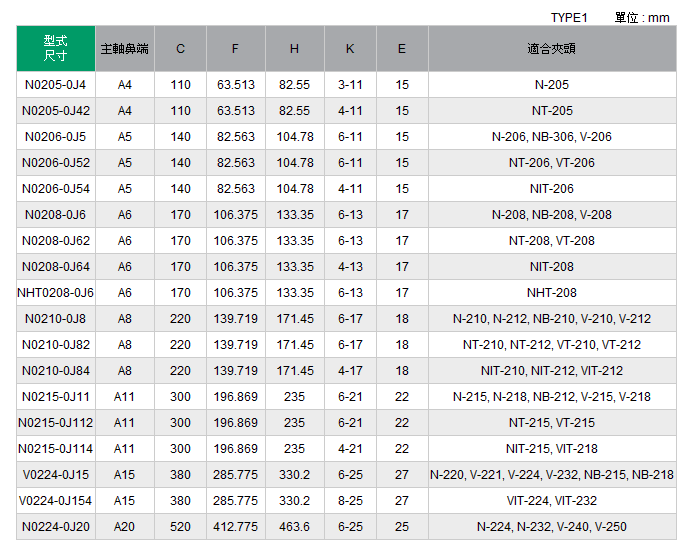
Task: Click the 463.6 value cell
Action: tap(295, 527)
